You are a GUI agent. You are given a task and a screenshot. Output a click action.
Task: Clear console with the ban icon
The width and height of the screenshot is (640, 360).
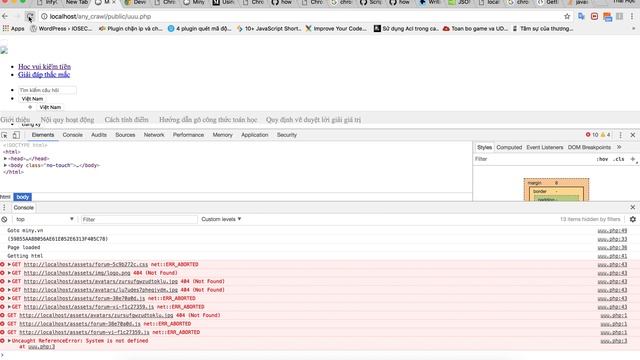[x=4, y=219]
